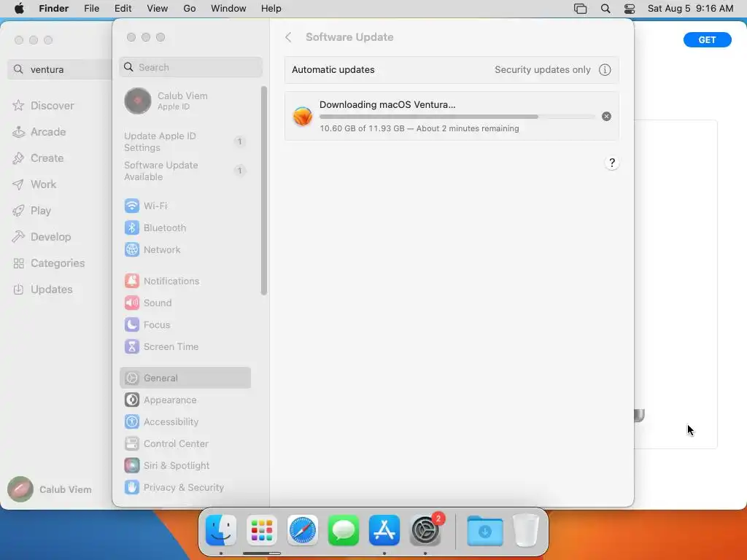Open Control Center in the menu bar
Image resolution: width=747 pixels, height=560 pixels.
tap(630, 9)
